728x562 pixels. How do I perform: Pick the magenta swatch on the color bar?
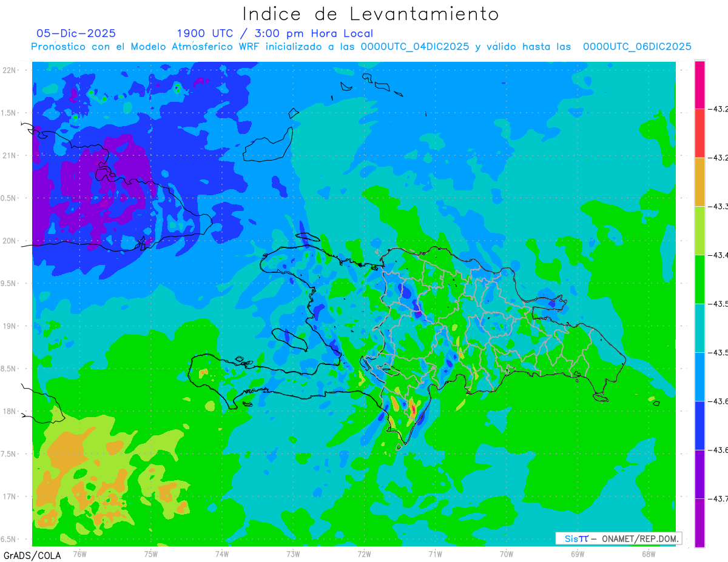tap(699, 85)
